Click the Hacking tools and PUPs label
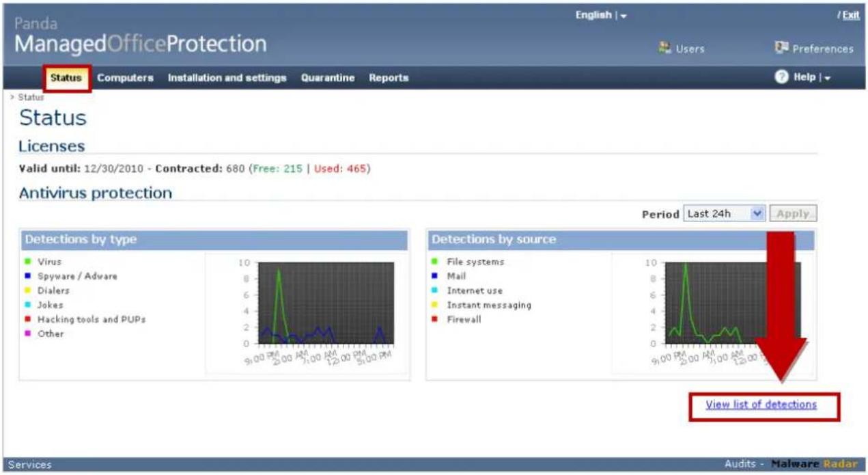868x475 pixels. [x=92, y=319]
